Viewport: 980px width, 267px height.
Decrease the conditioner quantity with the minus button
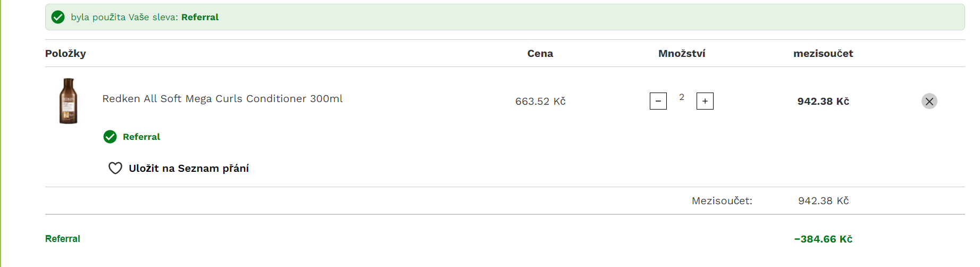click(658, 101)
